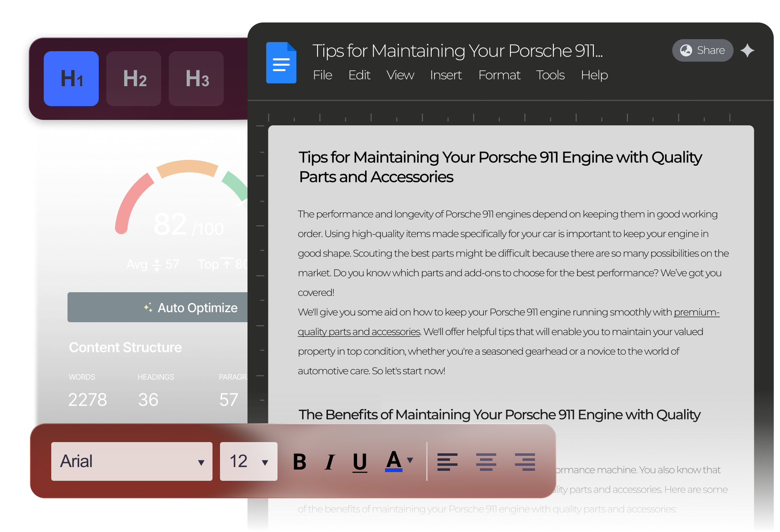Open the Arial font dropdown
The width and height of the screenshot is (780, 532).
point(132,461)
